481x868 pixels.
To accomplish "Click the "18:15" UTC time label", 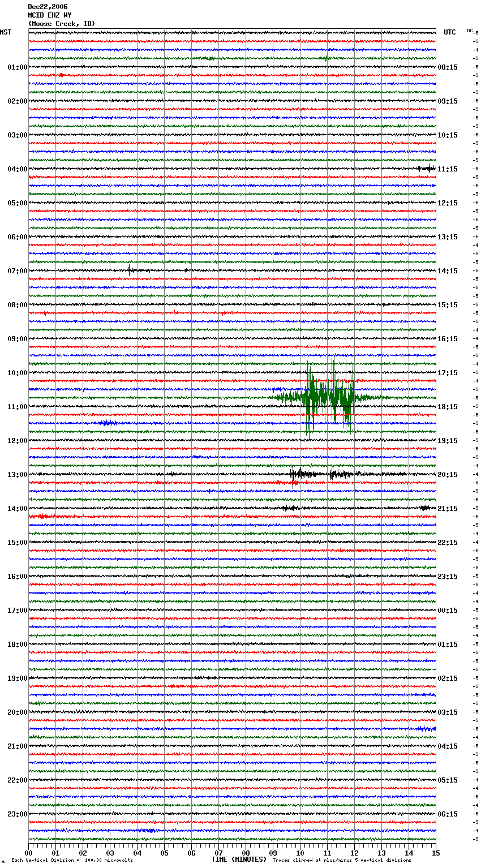I will pos(448,407).
